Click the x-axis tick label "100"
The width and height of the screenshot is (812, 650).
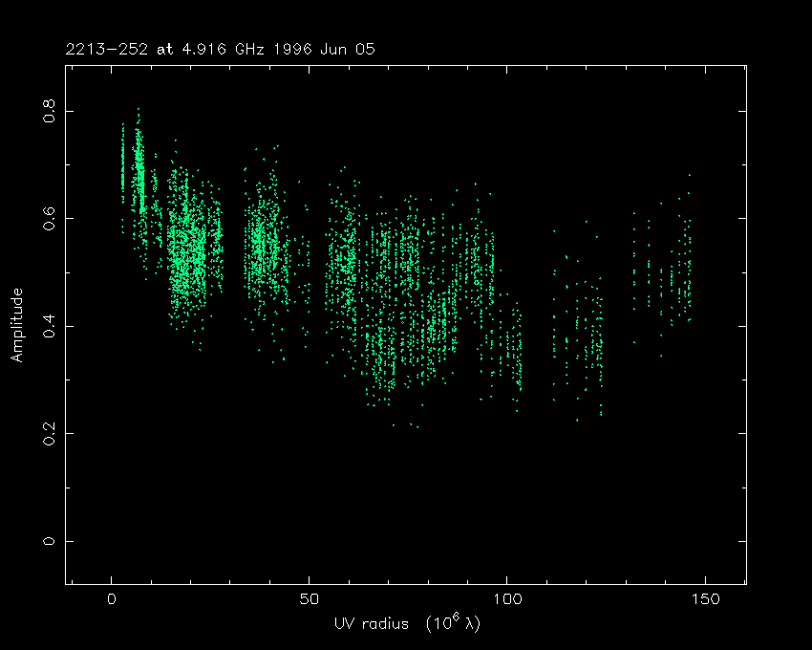507,600
